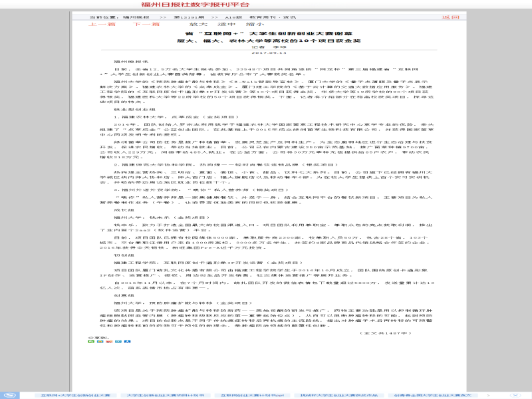Click the next arrow in bottom suggestion bar

tap(489, 395)
